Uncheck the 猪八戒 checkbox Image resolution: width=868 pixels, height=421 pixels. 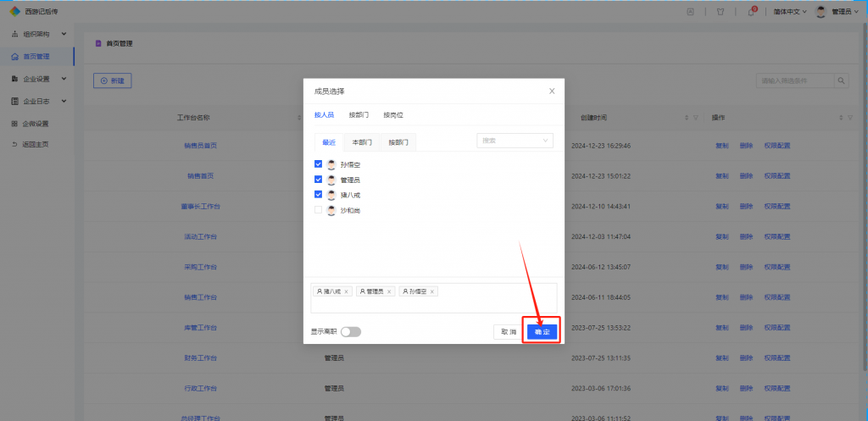point(319,195)
